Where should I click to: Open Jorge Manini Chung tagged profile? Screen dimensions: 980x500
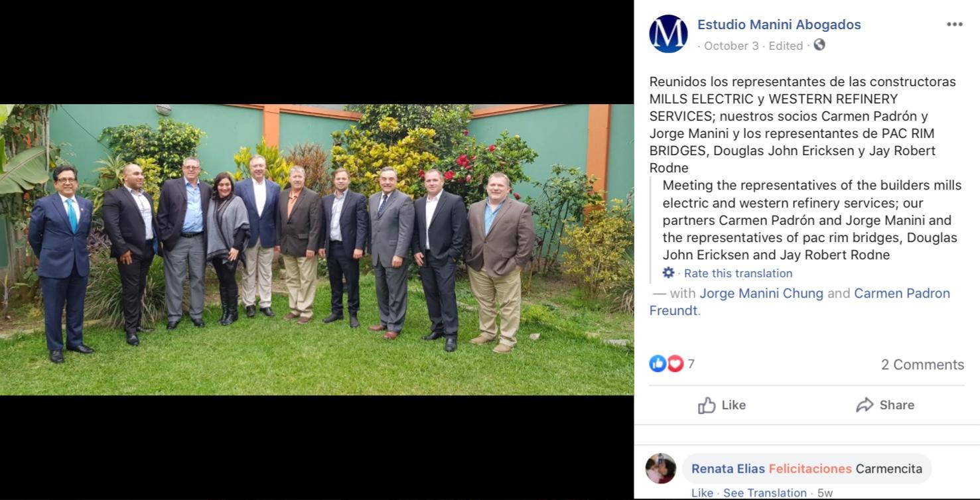pyautogui.click(x=761, y=293)
